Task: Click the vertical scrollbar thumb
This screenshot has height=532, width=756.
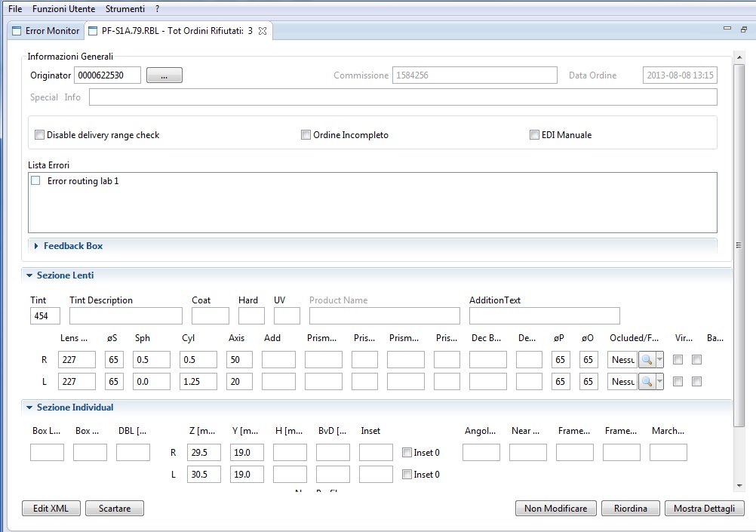Action: pyautogui.click(x=739, y=245)
